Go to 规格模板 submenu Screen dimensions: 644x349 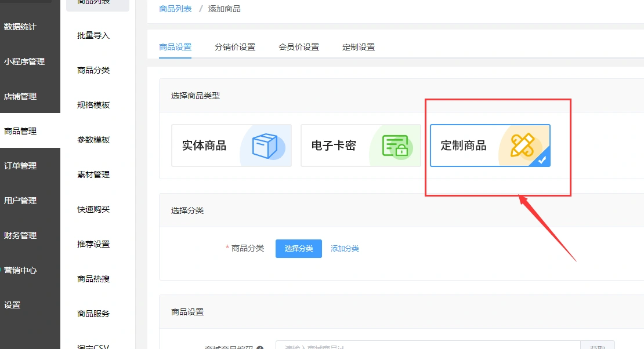click(x=93, y=105)
